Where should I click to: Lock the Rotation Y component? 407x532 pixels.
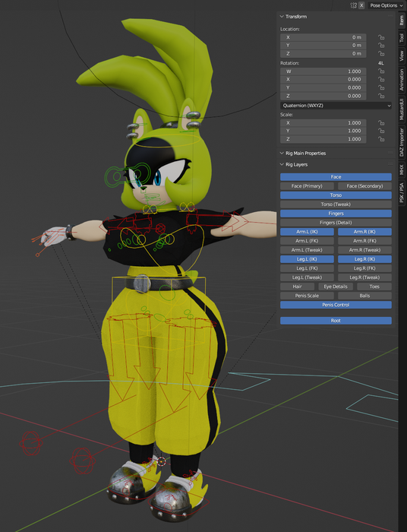pyautogui.click(x=381, y=87)
